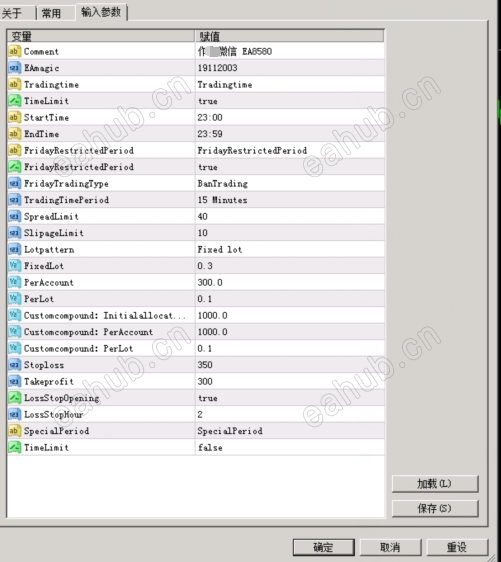Click the double icon beside PerAccount
The width and height of the screenshot is (501, 562).
point(14,282)
